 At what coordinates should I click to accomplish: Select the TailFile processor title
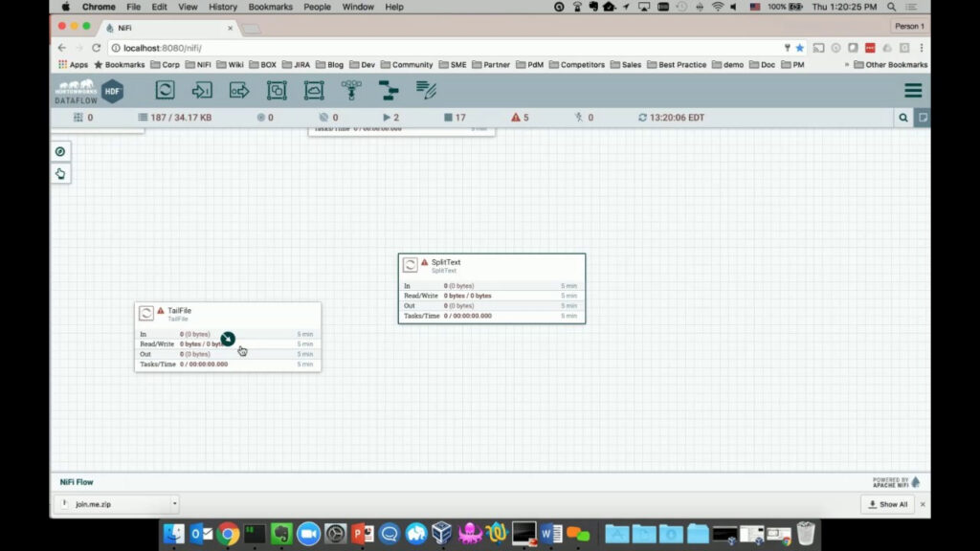(179, 311)
